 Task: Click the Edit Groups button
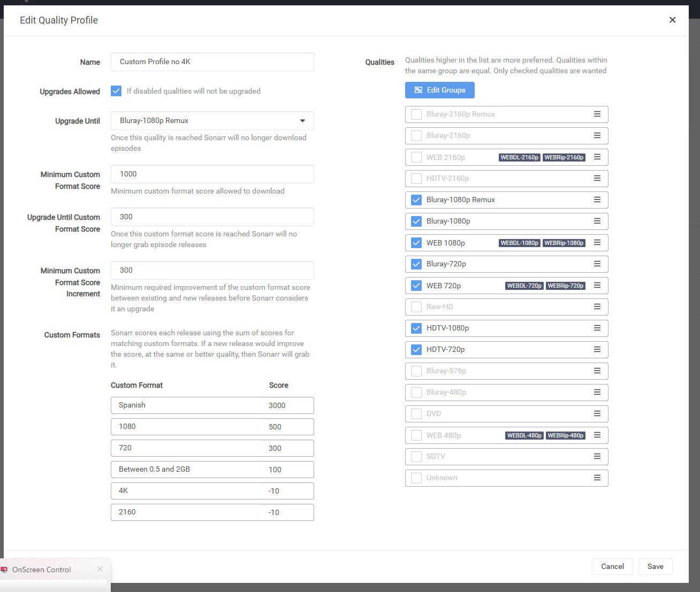(x=439, y=90)
